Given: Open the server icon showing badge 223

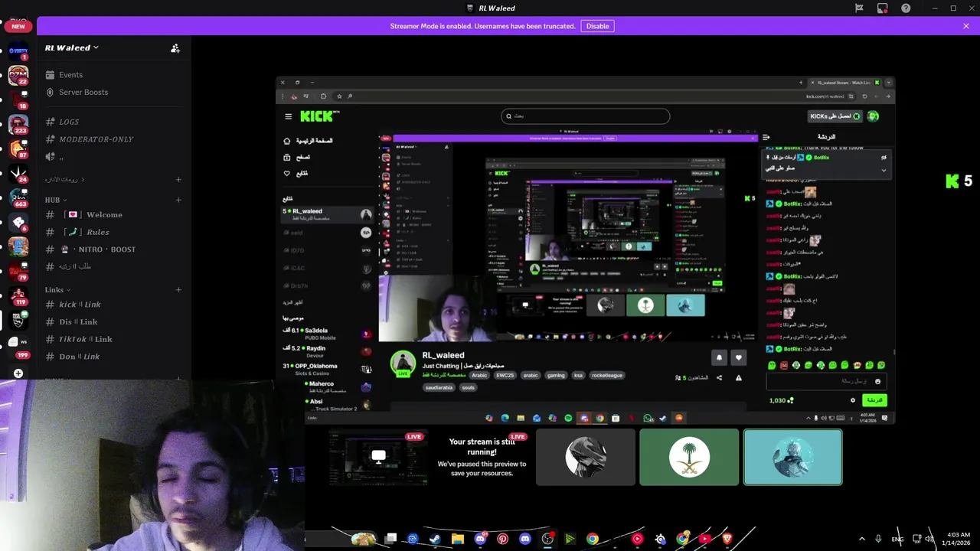Looking at the screenshot, I should (18, 125).
